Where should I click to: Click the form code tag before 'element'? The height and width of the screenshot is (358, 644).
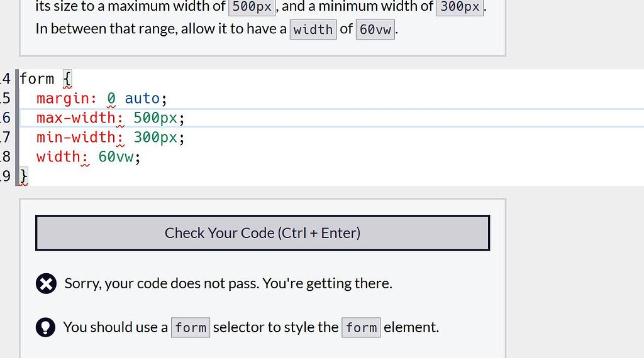(361, 328)
